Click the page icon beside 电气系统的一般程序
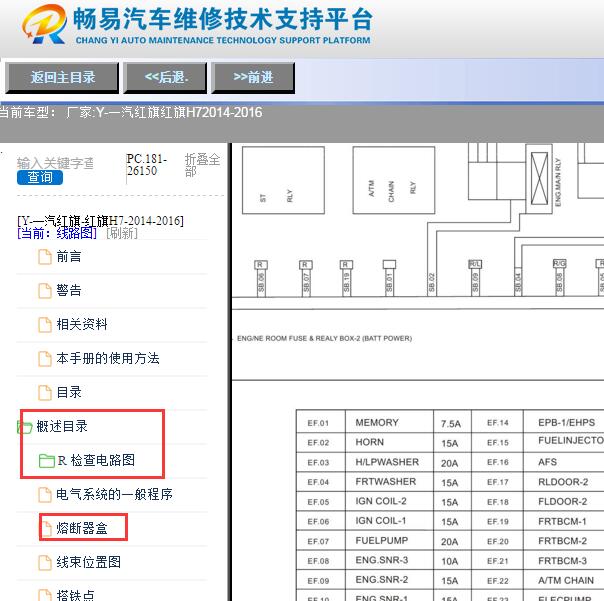The width and height of the screenshot is (604, 601). (x=45, y=495)
